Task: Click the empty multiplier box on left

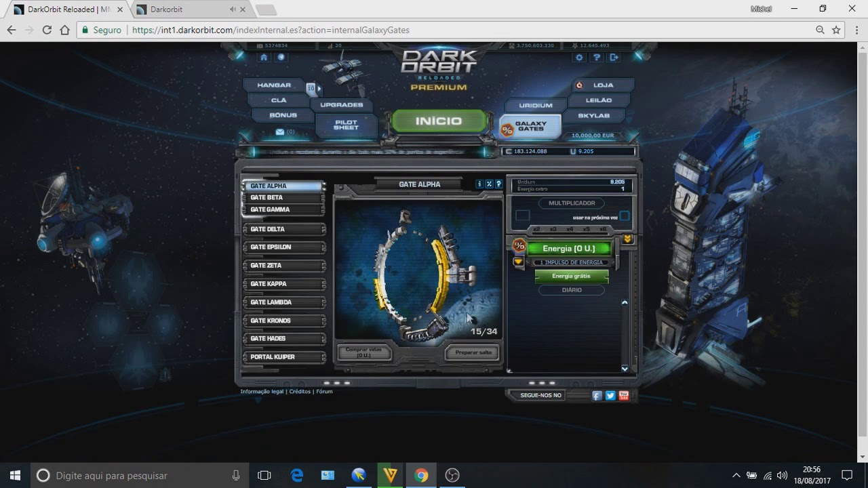Action: [x=522, y=216]
